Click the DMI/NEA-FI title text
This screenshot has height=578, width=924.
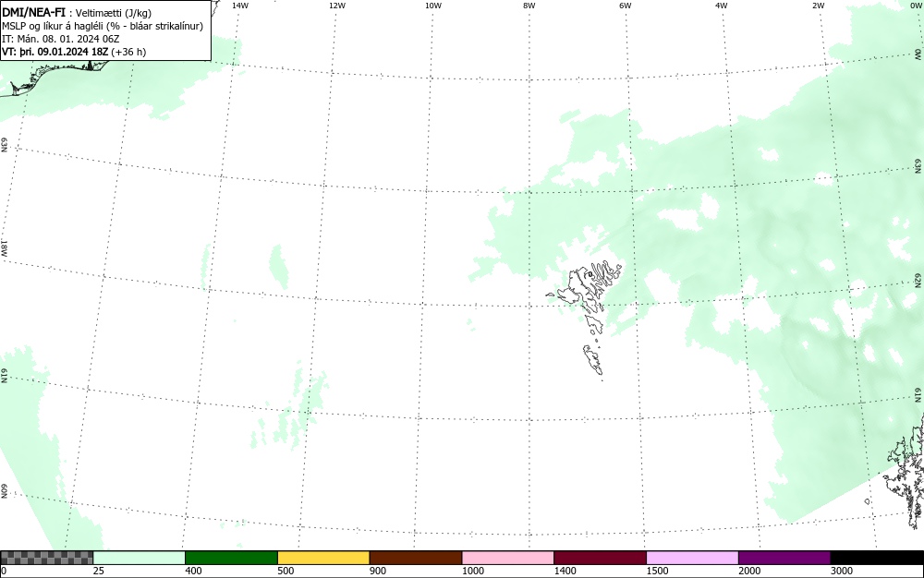tap(33, 12)
